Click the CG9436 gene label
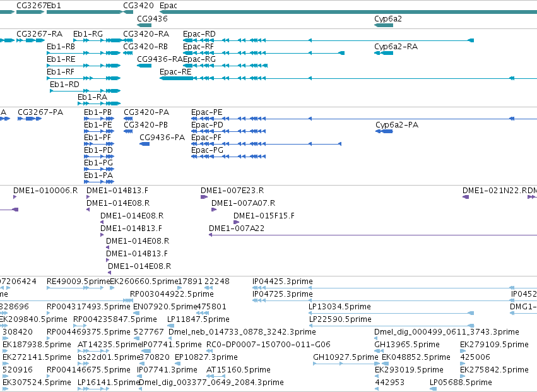 click(152, 18)
